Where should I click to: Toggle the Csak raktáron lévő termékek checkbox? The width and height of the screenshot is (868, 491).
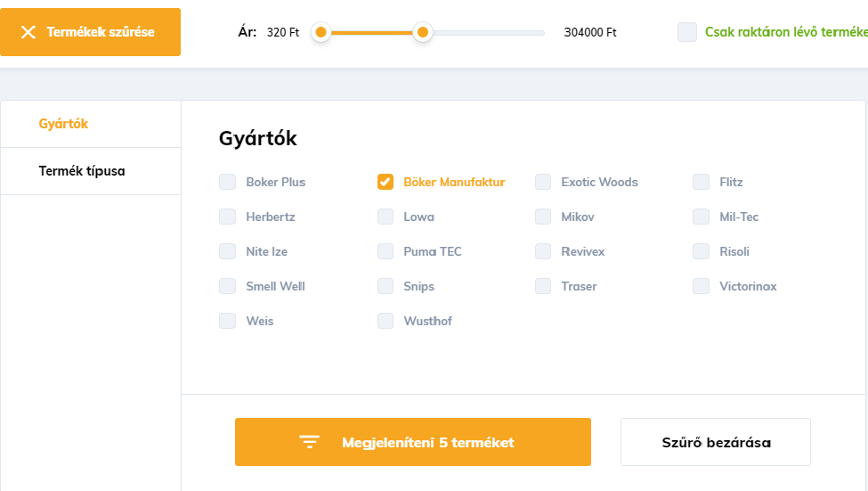pyautogui.click(x=687, y=32)
